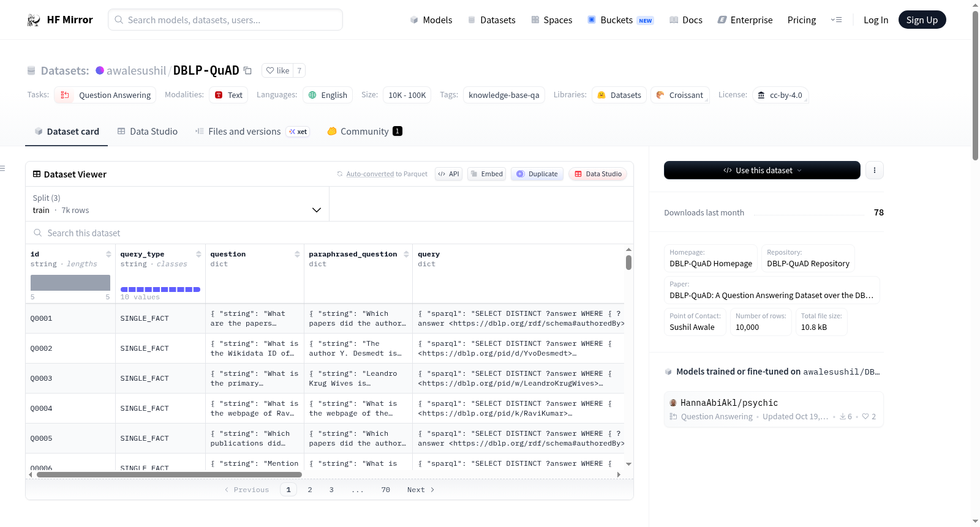Click Next page in pagination
The height and width of the screenshot is (527, 980).
pos(421,490)
